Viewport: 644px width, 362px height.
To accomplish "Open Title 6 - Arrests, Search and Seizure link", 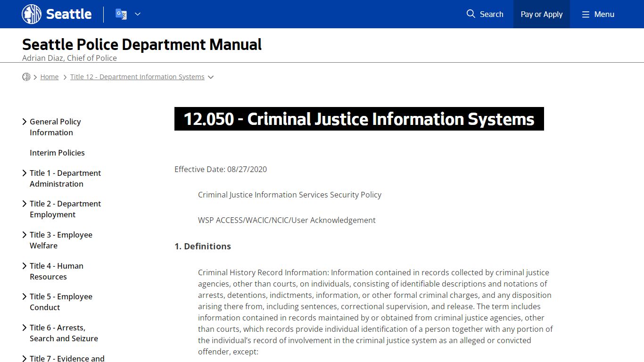I will pyautogui.click(x=64, y=333).
